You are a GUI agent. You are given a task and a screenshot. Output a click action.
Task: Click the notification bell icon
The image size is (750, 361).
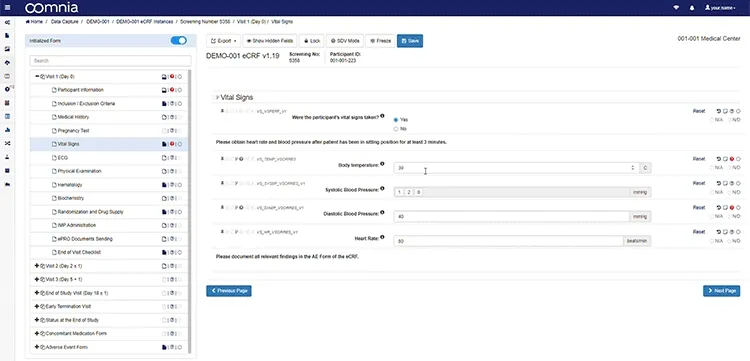(692, 8)
